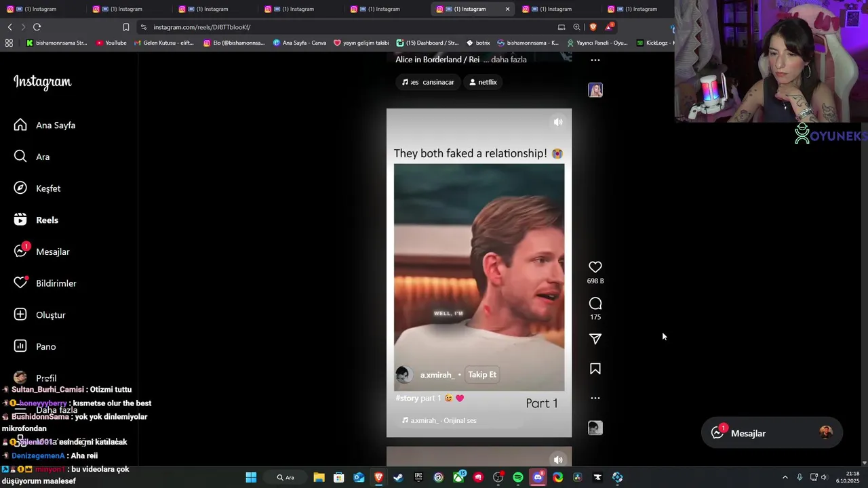The width and height of the screenshot is (868, 488).
Task: Like the reel with the heart icon
Action: (x=595, y=267)
